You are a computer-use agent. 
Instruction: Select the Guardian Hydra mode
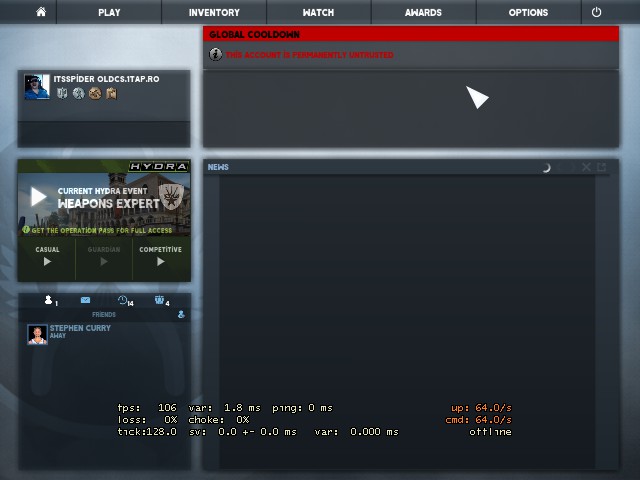pos(104,256)
